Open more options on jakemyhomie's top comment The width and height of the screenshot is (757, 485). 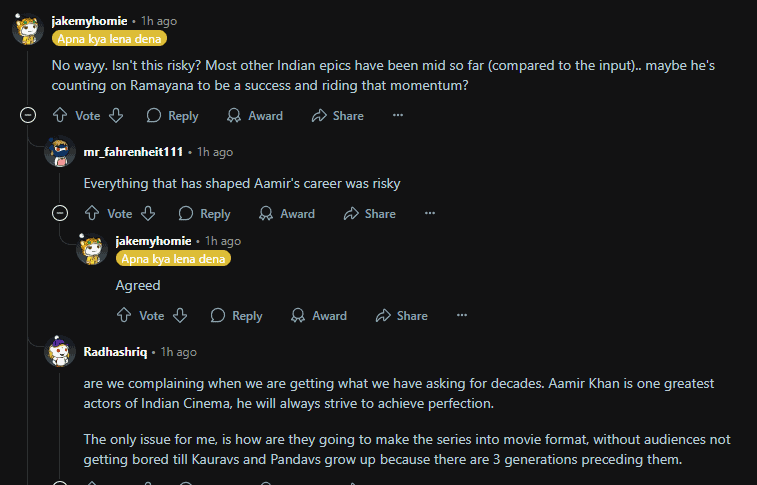(x=398, y=116)
